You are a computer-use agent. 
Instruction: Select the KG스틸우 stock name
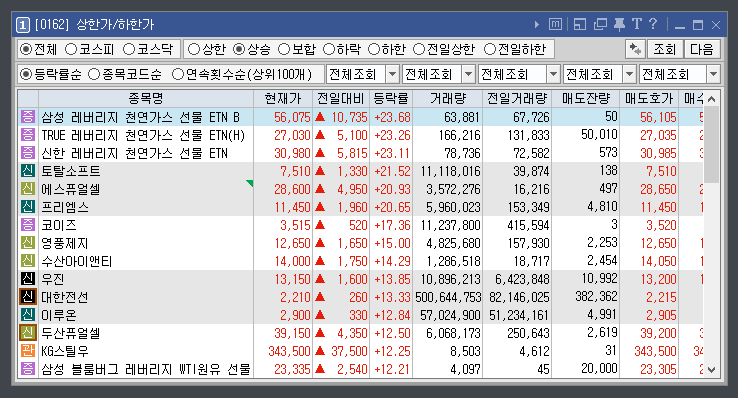click(64, 351)
